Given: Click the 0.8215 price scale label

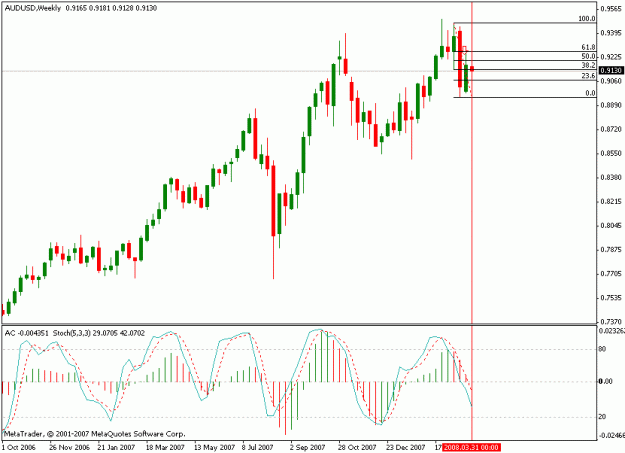Looking at the screenshot, I should point(612,201).
